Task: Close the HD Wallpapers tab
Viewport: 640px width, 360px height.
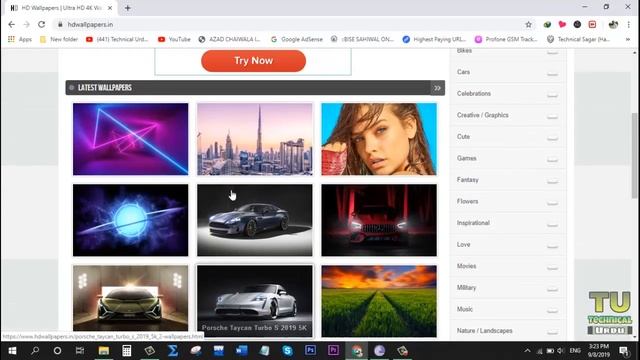Action: 110,8
